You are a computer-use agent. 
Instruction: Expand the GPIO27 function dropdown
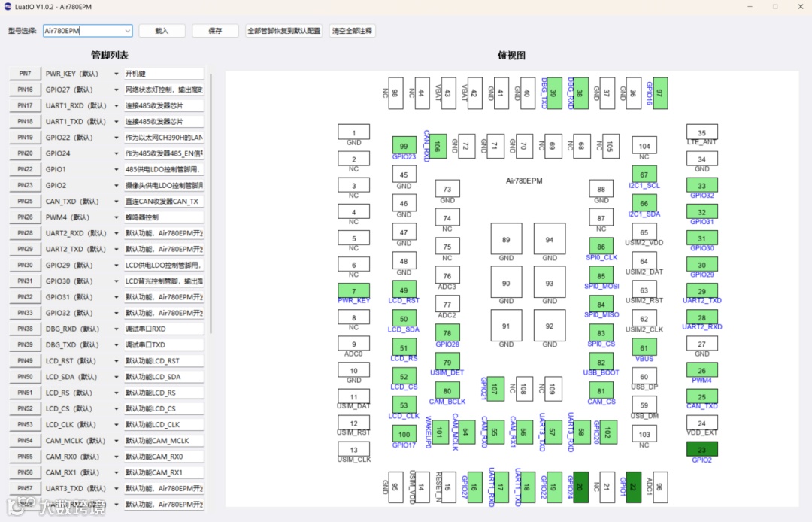[116, 90]
